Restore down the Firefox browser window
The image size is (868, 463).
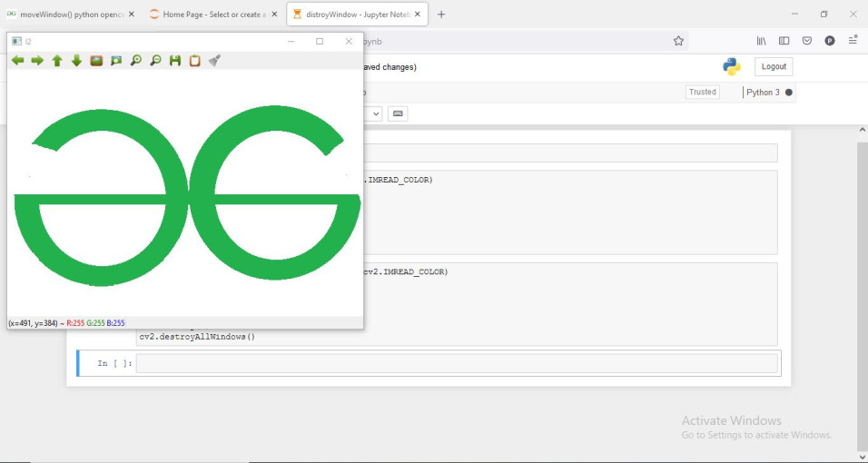tap(824, 15)
